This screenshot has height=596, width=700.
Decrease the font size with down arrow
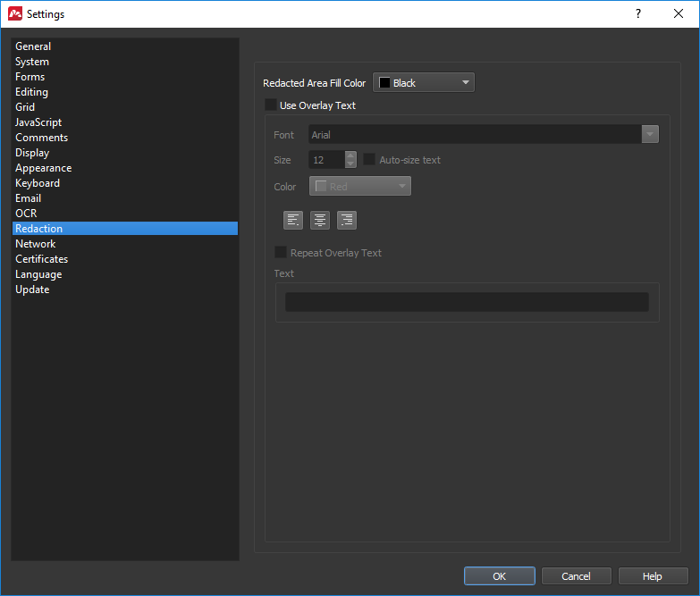(350, 164)
